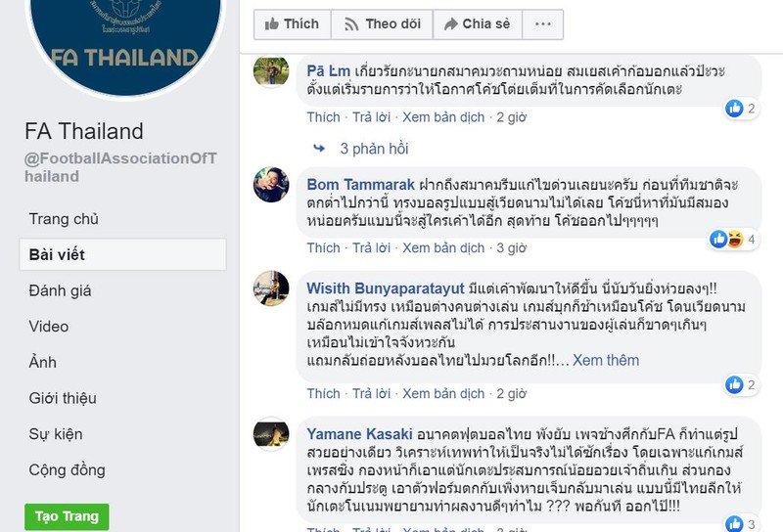This screenshot has width=783, height=532.
Task: Click the green Tạo Trang button
Action: pyautogui.click(x=67, y=516)
